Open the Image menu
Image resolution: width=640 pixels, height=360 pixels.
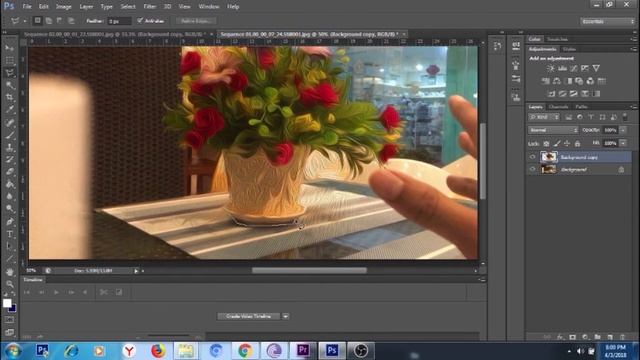[x=63, y=7]
